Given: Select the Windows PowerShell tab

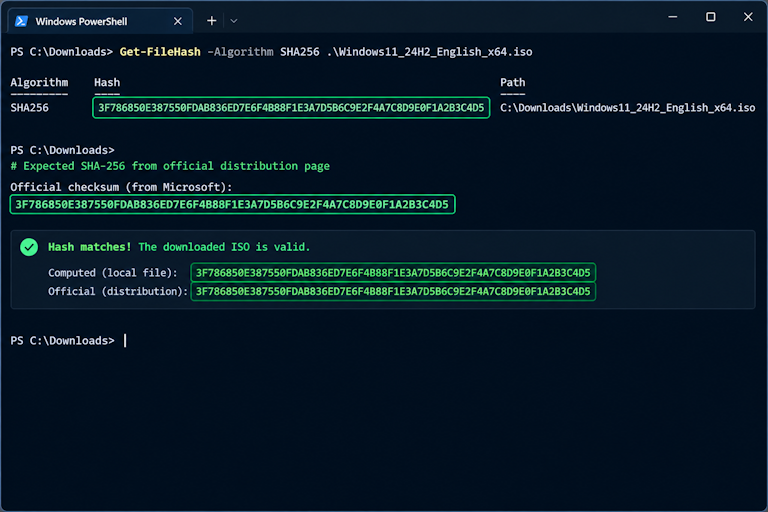Looking at the screenshot, I should [x=100, y=21].
